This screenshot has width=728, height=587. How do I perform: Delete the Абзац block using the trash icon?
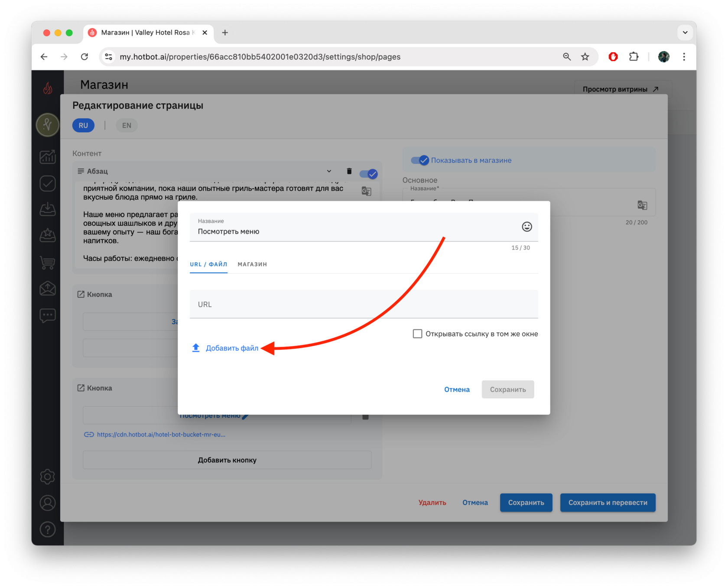tap(349, 171)
